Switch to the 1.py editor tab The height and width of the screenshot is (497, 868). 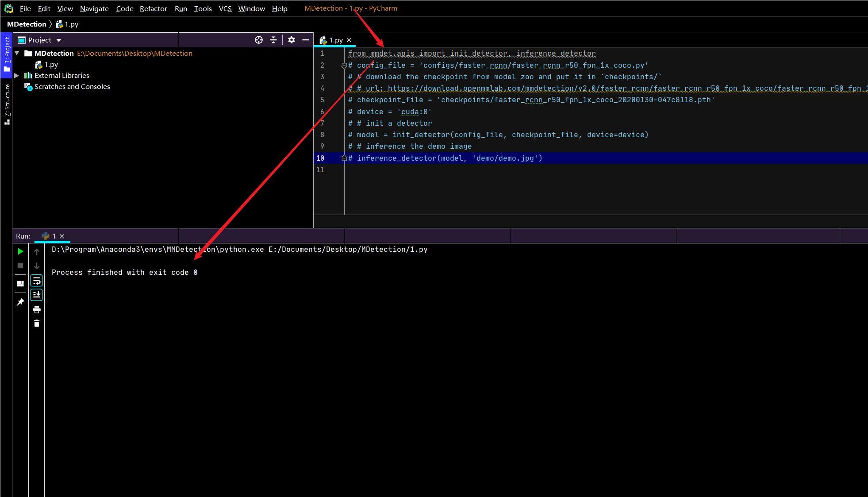pyautogui.click(x=335, y=40)
